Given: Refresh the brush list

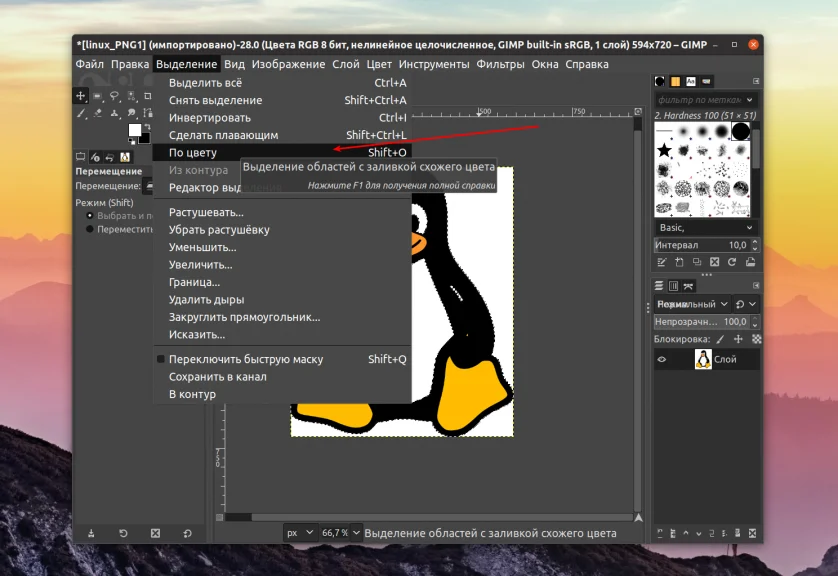Looking at the screenshot, I should click(x=732, y=261).
